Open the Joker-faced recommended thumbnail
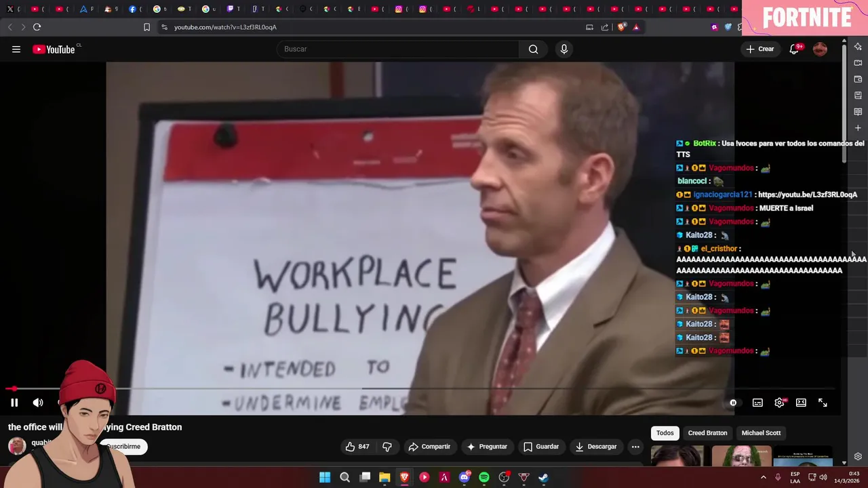 (741, 456)
